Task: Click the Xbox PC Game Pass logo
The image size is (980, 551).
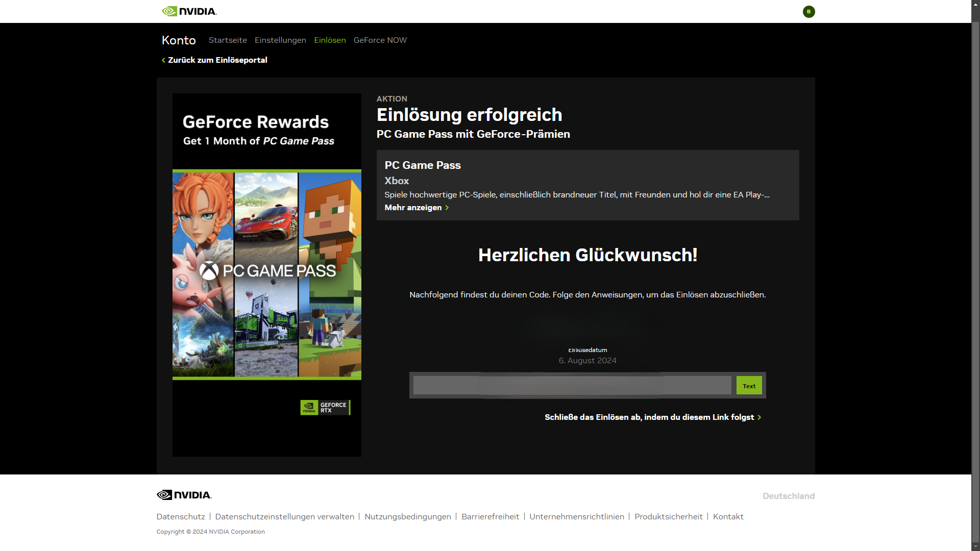Action: (267, 270)
